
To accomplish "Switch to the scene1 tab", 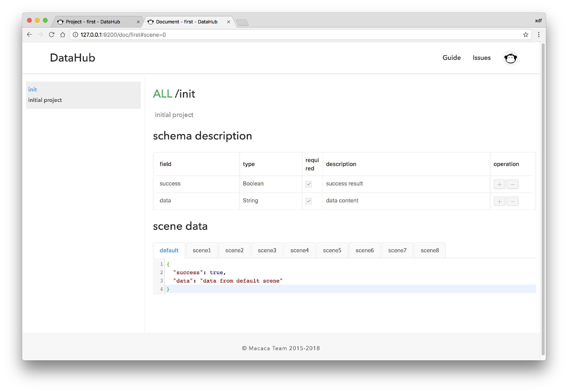I will pos(202,250).
